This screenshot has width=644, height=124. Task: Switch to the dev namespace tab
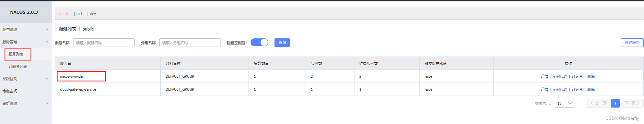coord(93,14)
